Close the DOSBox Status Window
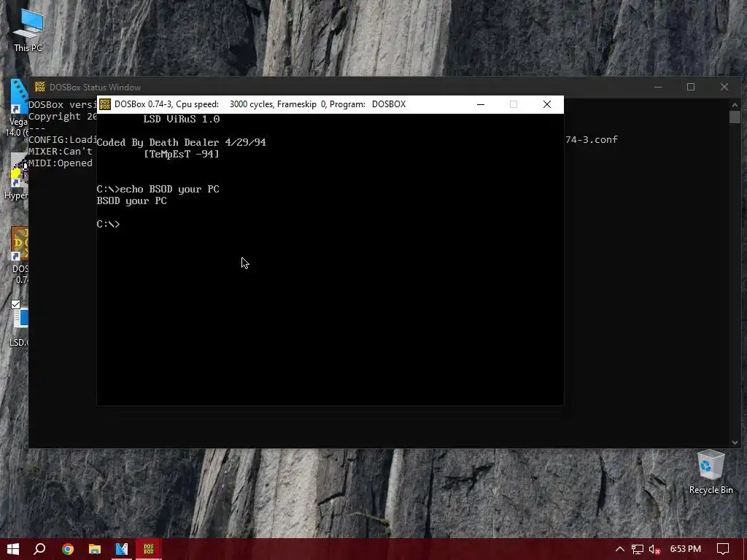 [724, 87]
